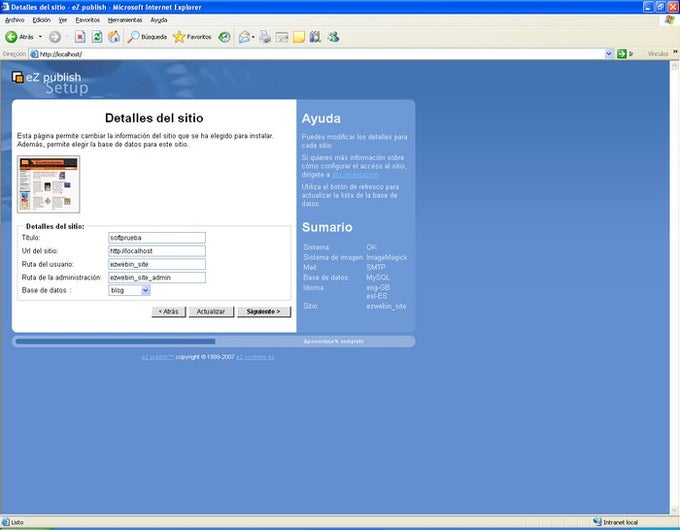Click the ImageMagick value in Sumario

386,257
